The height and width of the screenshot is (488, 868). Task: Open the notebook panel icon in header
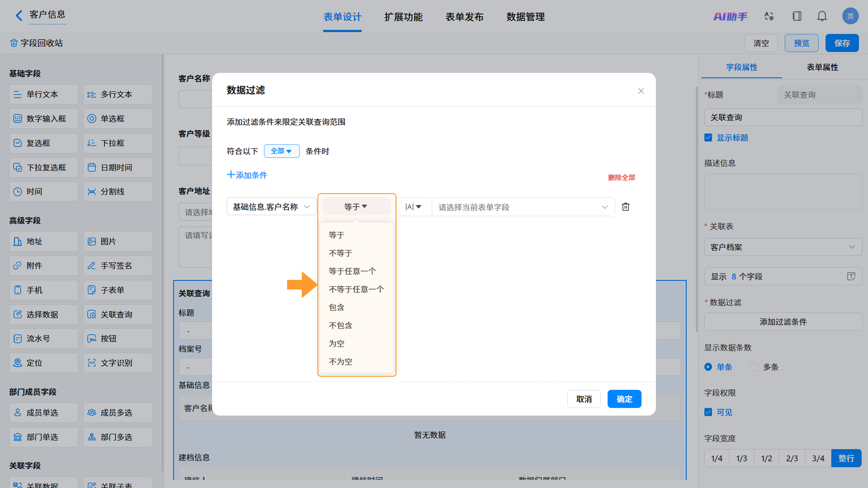tap(797, 16)
